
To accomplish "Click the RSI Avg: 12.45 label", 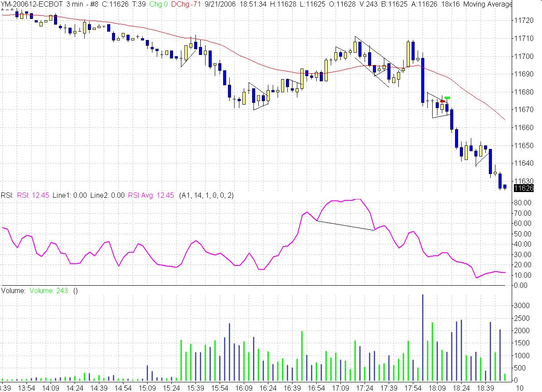I will [x=151, y=195].
